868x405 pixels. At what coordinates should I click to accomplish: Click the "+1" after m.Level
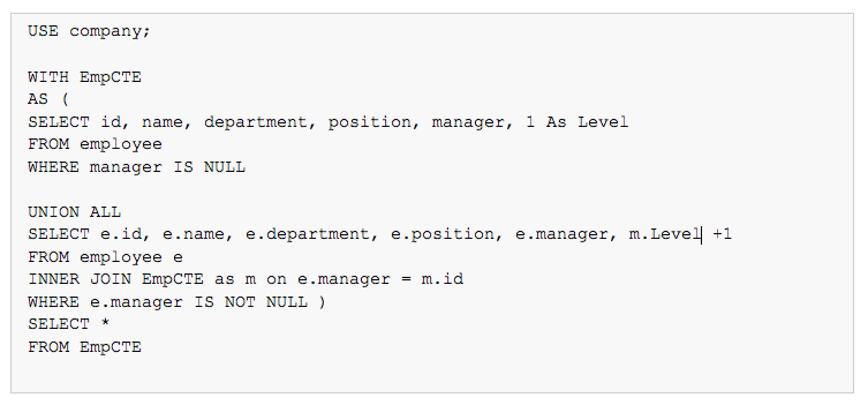722,234
